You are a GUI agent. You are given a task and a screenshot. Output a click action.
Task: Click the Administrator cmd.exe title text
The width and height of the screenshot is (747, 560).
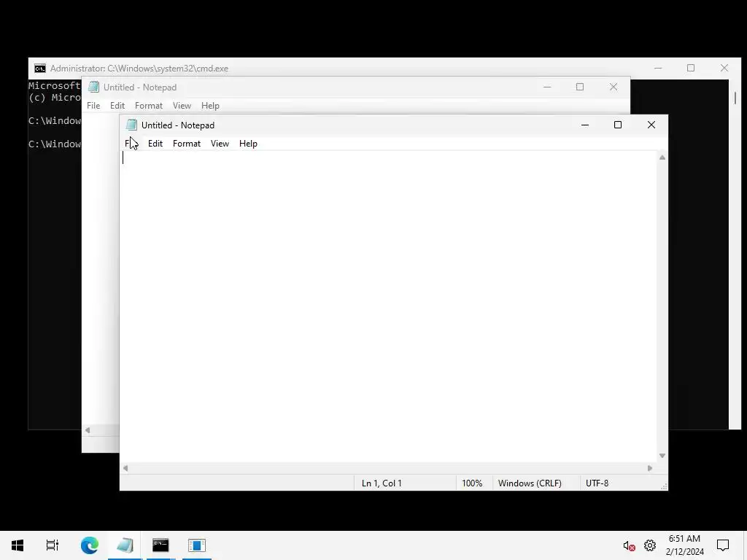pos(139,69)
